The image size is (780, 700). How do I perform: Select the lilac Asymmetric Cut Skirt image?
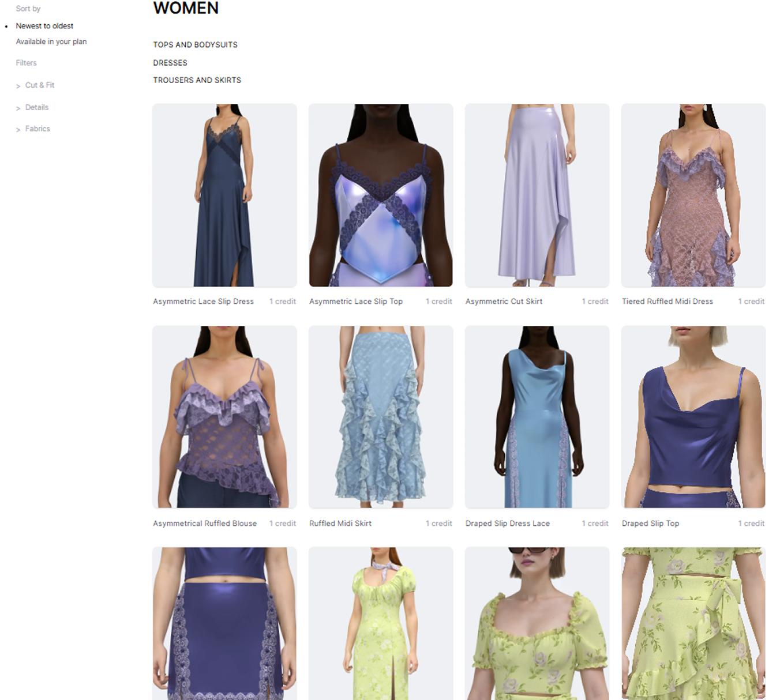tap(537, 195)
